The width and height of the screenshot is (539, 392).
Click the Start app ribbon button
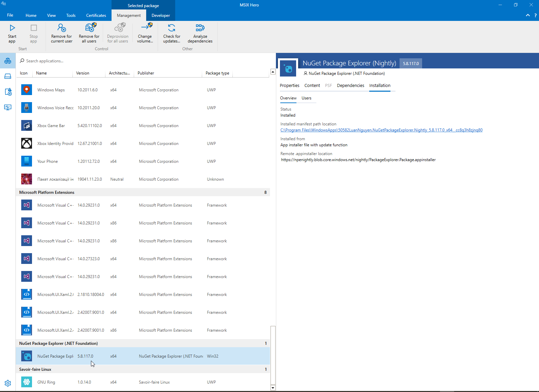pyautogui.click(x=12, y=33)
